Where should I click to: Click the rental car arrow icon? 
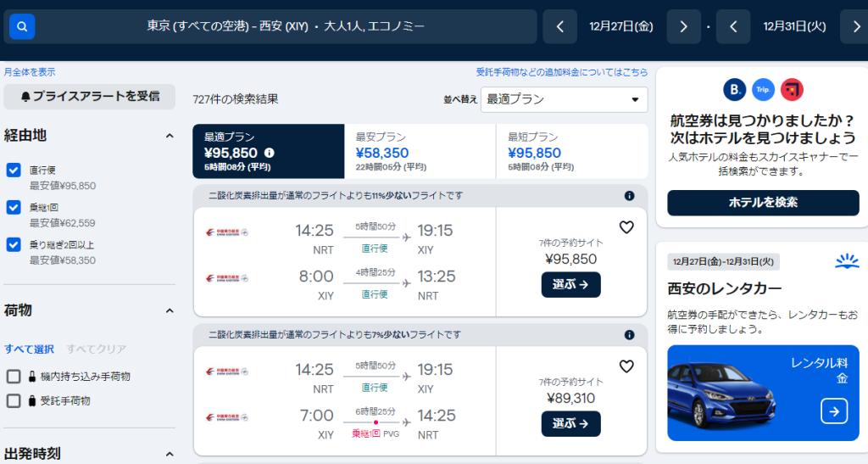tap(834, 411)
